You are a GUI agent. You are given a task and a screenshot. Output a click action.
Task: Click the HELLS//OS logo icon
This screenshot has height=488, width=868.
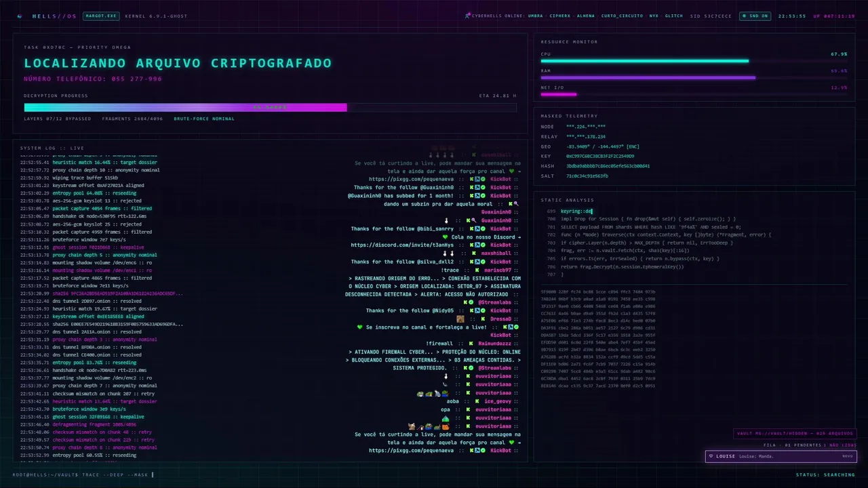(20, 16)
